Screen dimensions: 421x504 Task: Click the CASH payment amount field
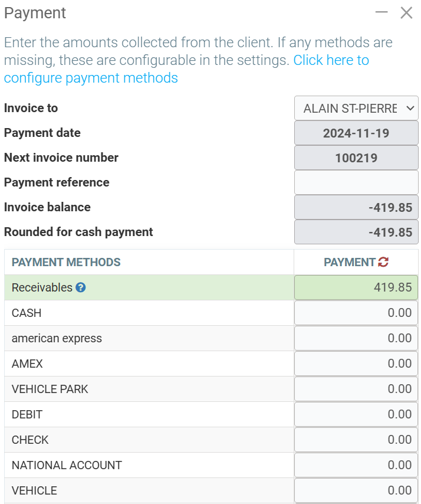(356, 313)
